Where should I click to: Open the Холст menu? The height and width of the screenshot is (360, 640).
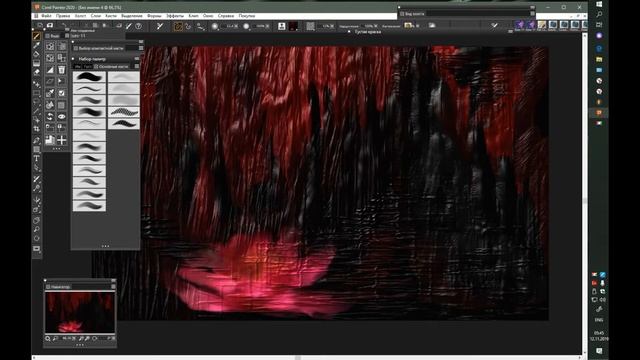point(80,16)
